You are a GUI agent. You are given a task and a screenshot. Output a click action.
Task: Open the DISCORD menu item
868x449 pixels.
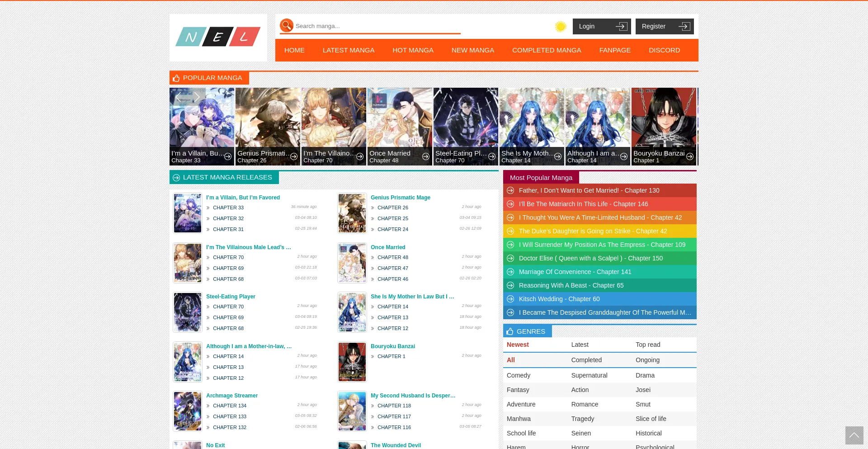664,50
